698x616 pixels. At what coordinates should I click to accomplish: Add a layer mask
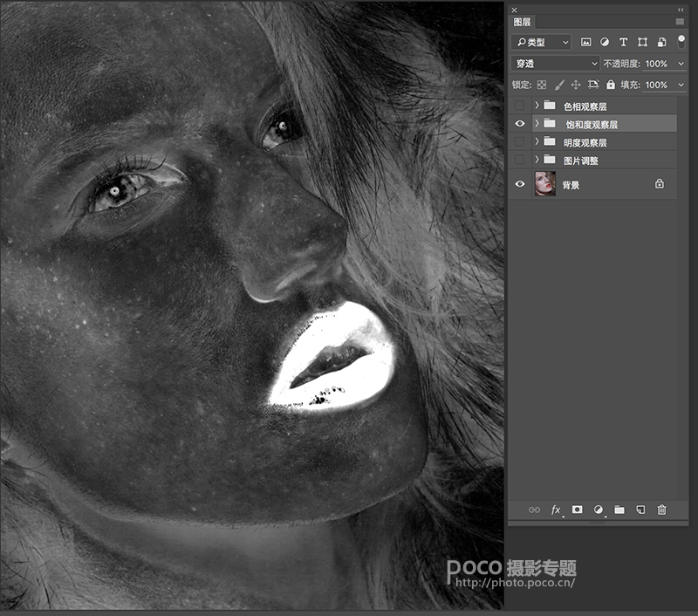577,510
